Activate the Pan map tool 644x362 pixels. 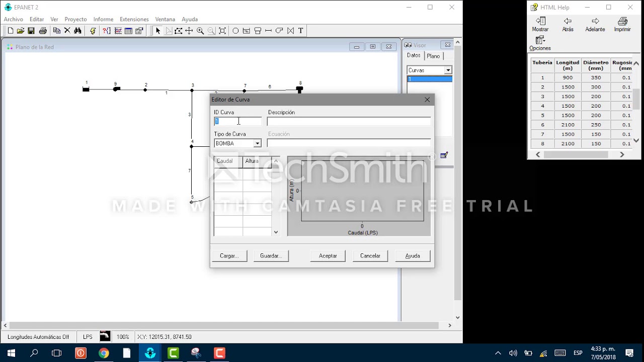189,31
